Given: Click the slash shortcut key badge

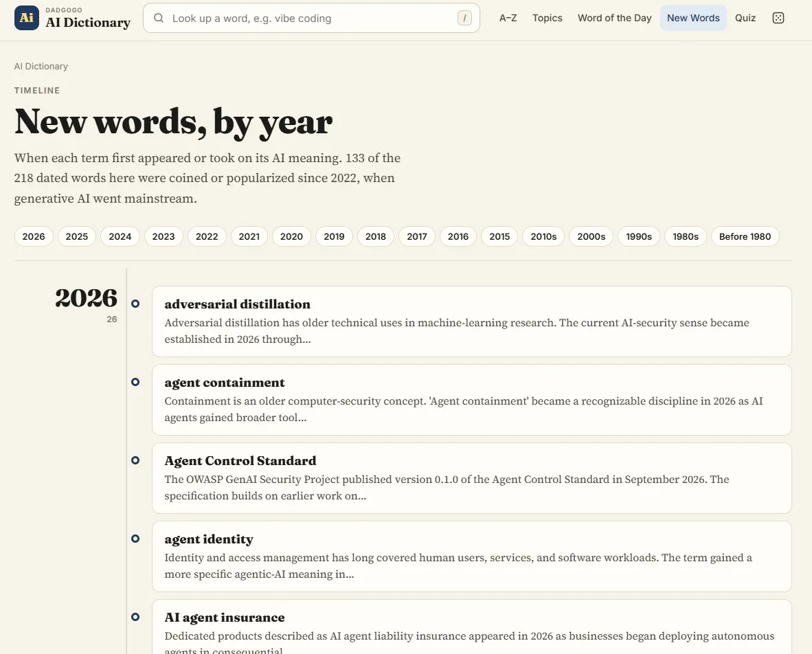Looking at the screenshot, I should 464,18.
